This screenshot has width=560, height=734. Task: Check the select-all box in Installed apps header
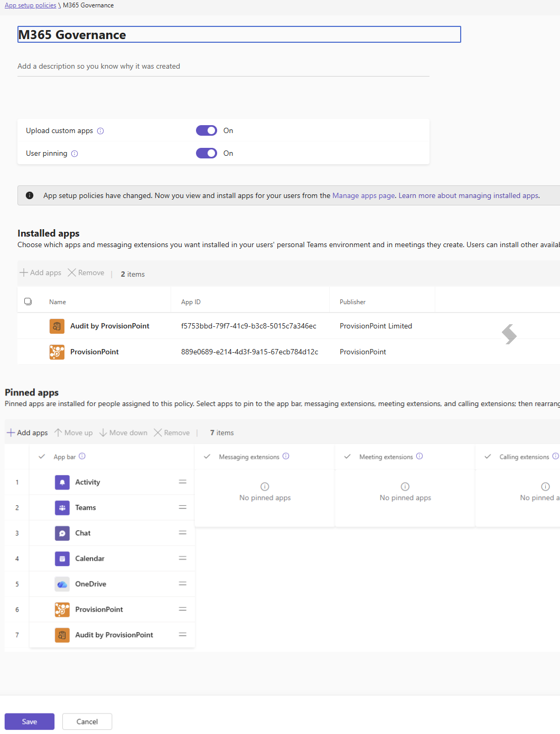(x=28, y=302)
